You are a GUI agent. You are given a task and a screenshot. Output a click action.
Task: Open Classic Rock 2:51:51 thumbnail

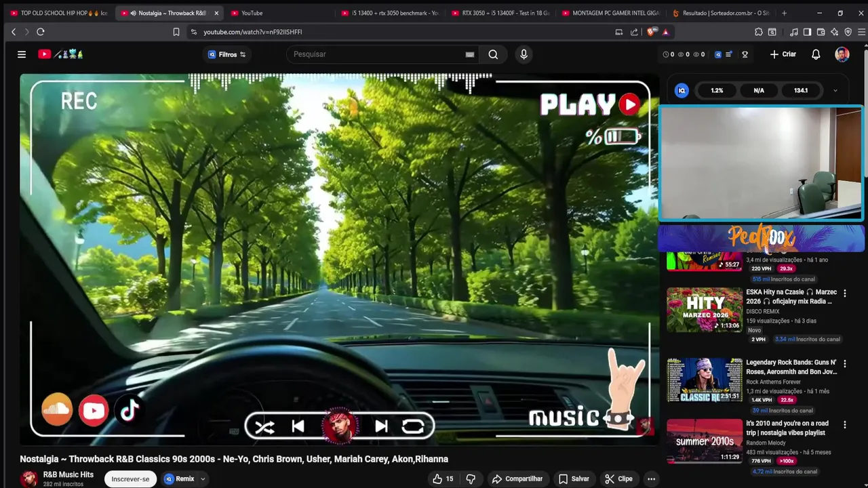pyautogui.click(x=705, y=380)
